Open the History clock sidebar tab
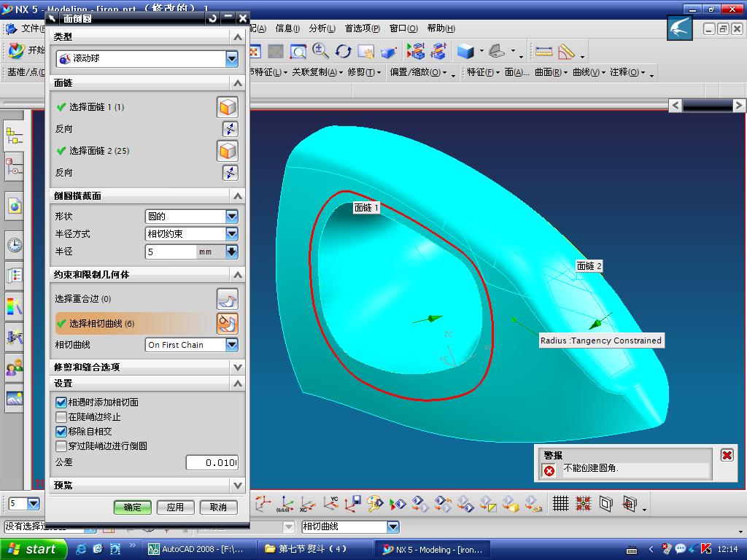747x560 pixels. coord(15,244)
